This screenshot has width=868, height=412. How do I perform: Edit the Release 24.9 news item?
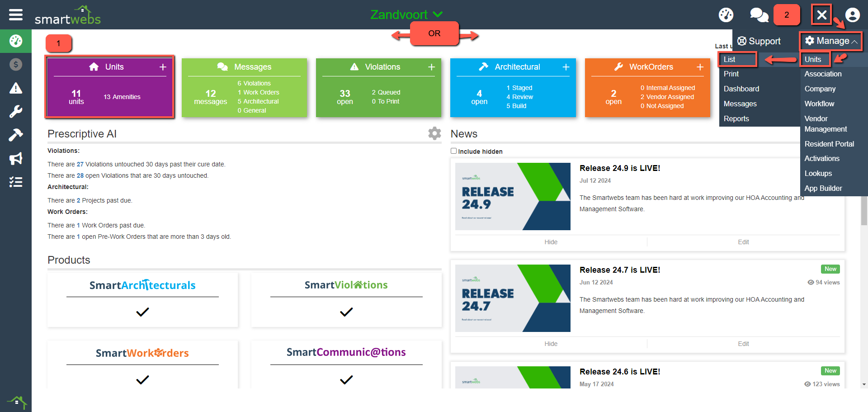tap(743, 242)
